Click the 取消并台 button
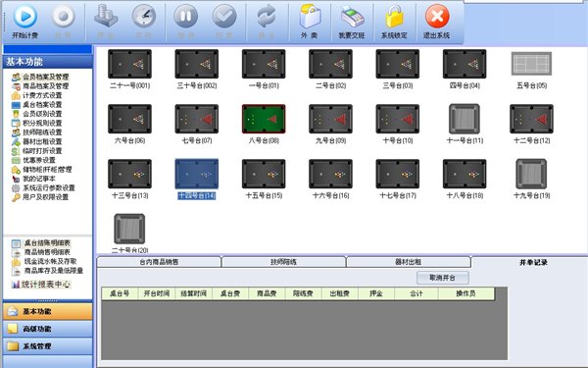The height and width of the screenshot is (368, 588). point(443,278)
